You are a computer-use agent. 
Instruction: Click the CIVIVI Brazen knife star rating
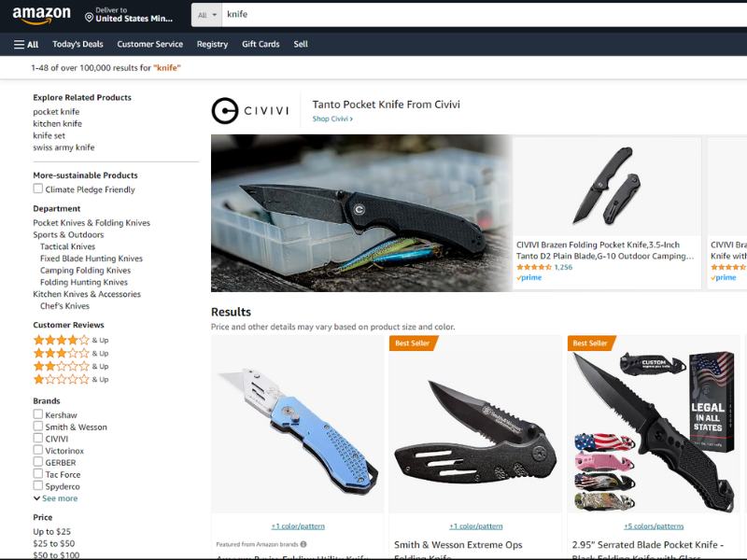tap(533, 267)
